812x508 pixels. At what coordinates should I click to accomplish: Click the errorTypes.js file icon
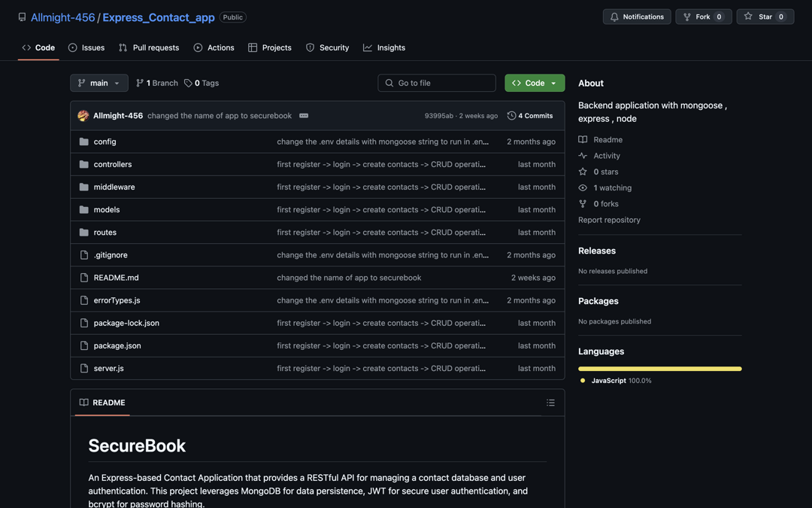[x=84, y=300]
